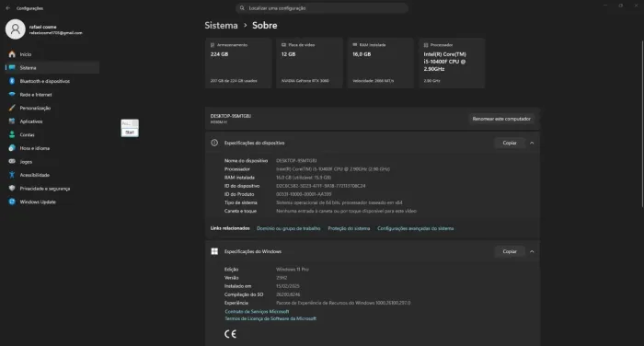This screenshot has height=346, width=644.
Task: Click the Caneta e toque value text
Action: pos(346,211)
